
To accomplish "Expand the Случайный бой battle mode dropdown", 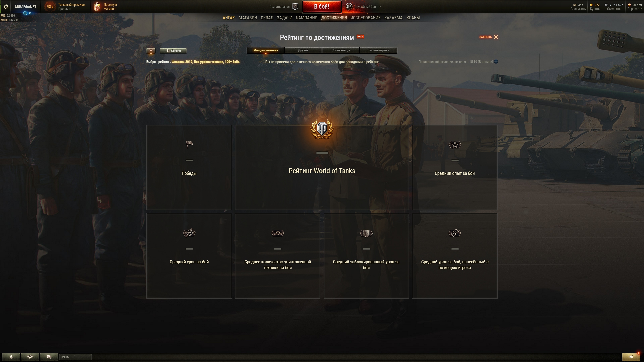I will pyautogui.click(x=363, y=7).
